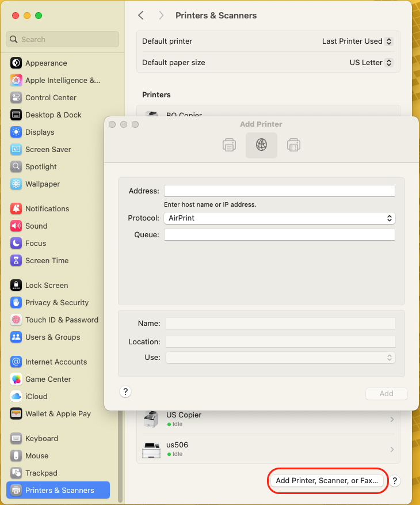Open Appearance settings icon in sidebar

pos(16,63)
